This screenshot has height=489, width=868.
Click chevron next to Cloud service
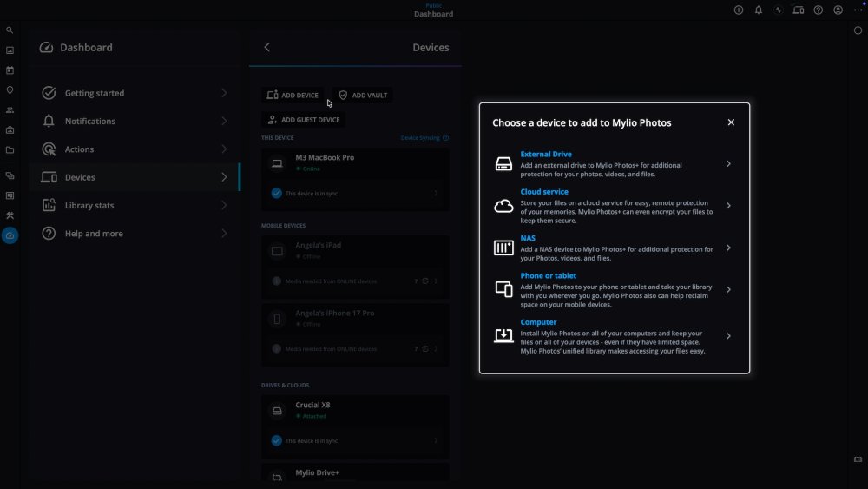(x=728, y=206)
